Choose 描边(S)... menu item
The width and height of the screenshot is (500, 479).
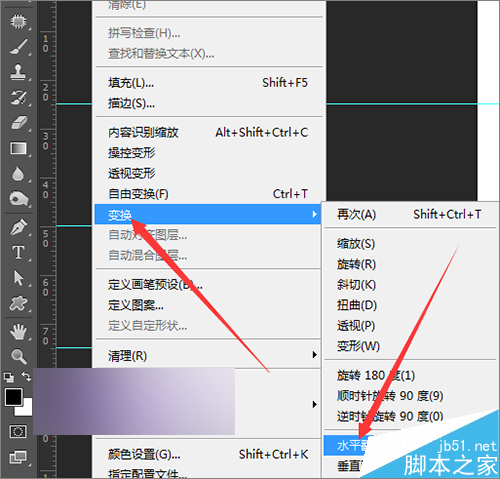pyautogui.click(x=209, y=104)
